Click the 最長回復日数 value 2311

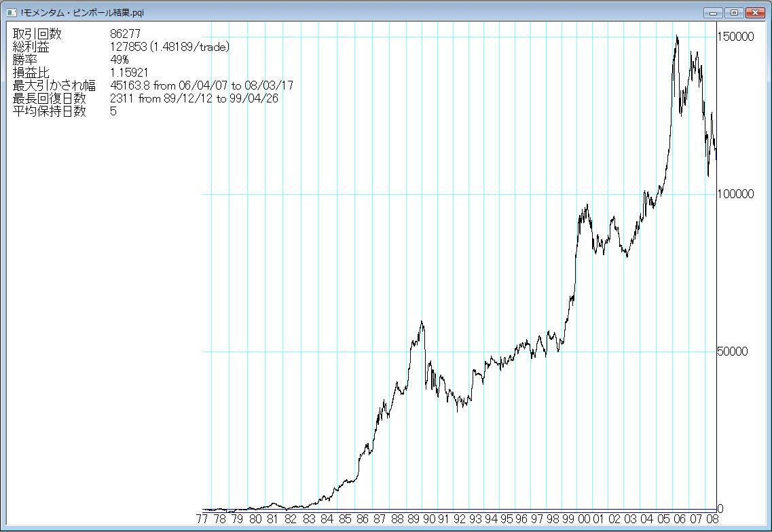click(122, 98)
